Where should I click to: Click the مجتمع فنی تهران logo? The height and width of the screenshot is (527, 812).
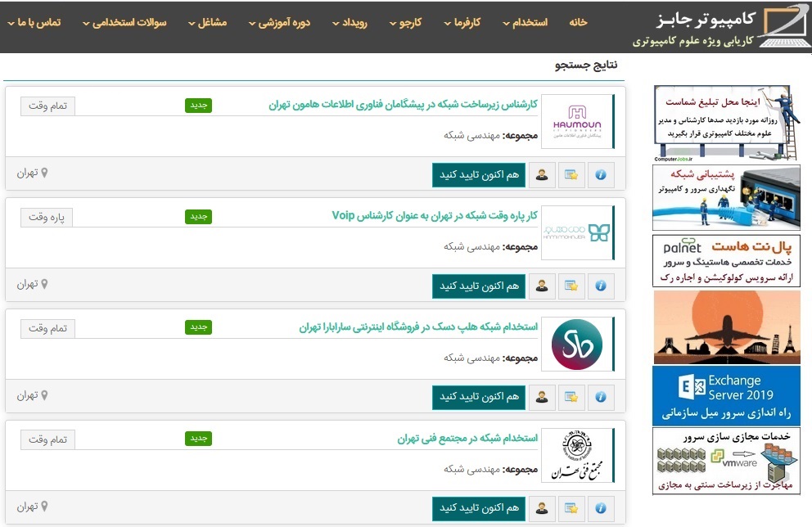pyautogui.click(x=577, y=456)
